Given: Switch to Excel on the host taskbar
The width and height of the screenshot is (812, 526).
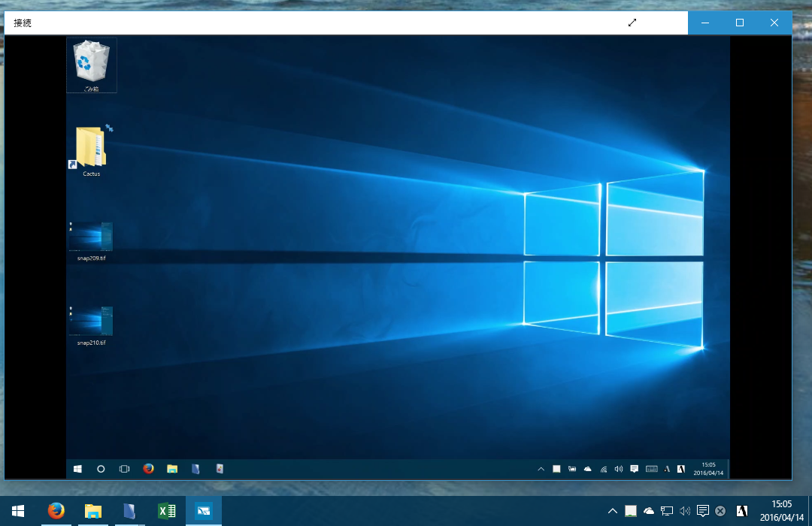Looking at the screenshot, I should 167,511.
